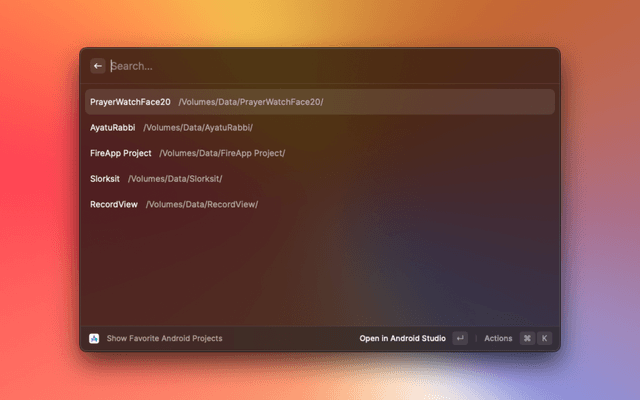Select the Slorksit project
Screen dimensions: 640x400
(x=105, y=179)
